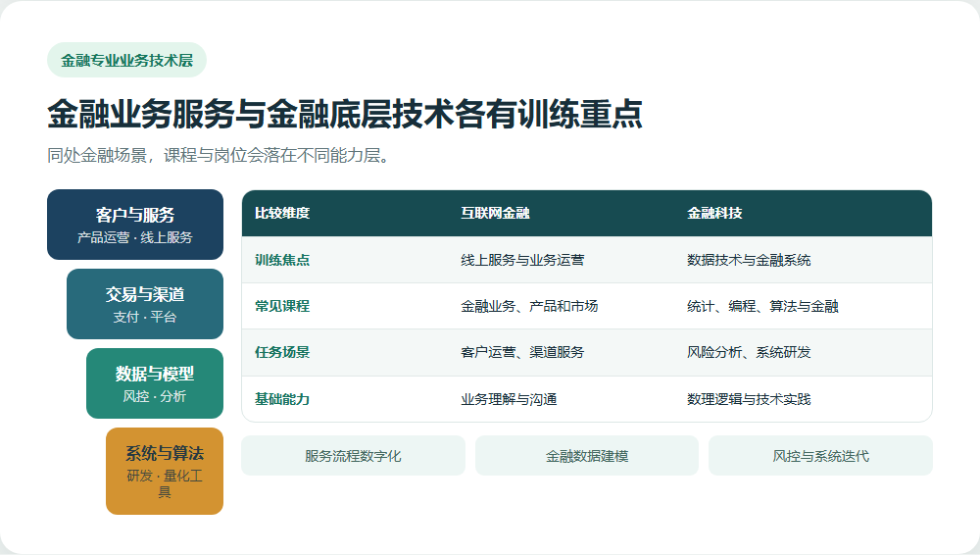Click the 风控与系统迭代 chip
The image size is (980, 555).
coord(820,456)
